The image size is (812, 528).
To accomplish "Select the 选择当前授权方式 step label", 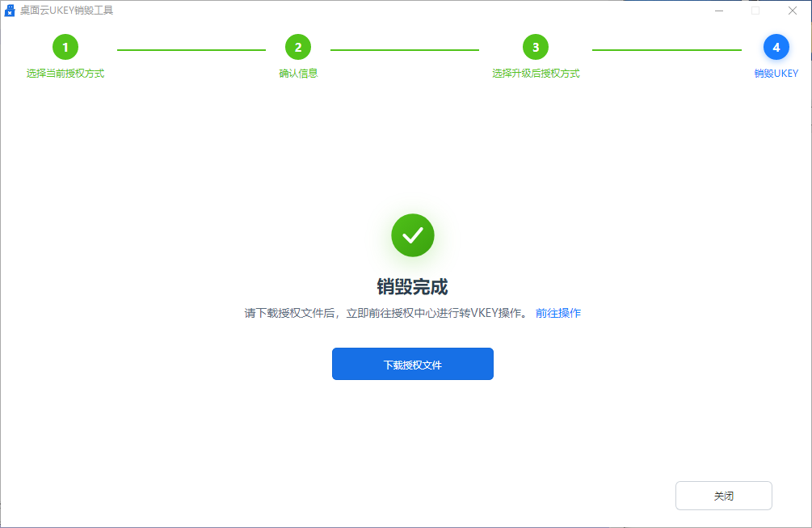I will click(65, 74).
